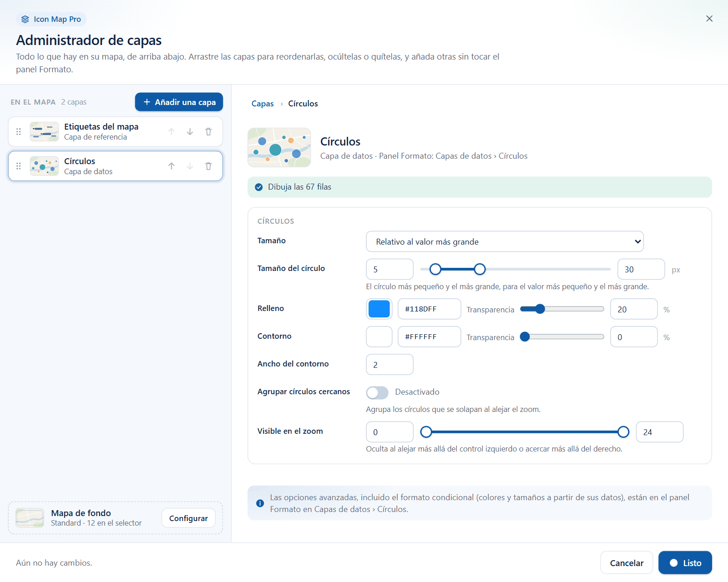Image resolution: width=728 pixels, height=582 pixels.
Task: Click the Mapa de fondo thumbnail
Action: point(30,518)
